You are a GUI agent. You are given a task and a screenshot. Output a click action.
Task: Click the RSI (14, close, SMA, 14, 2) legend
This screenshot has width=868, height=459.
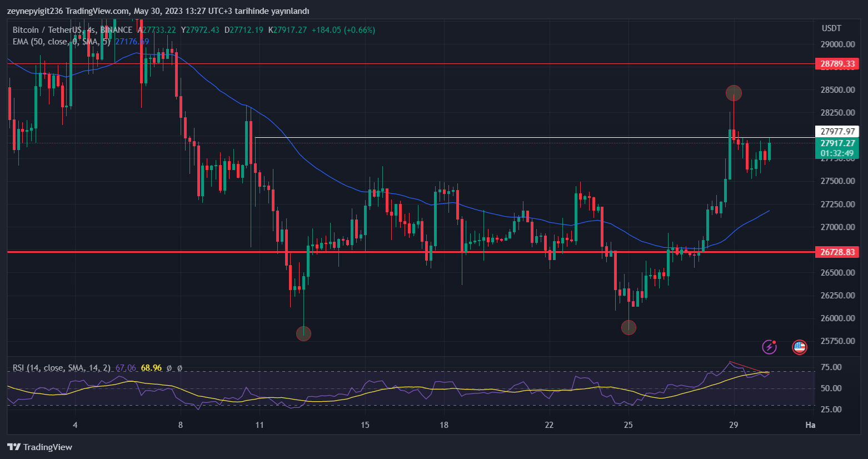point(61,368)
